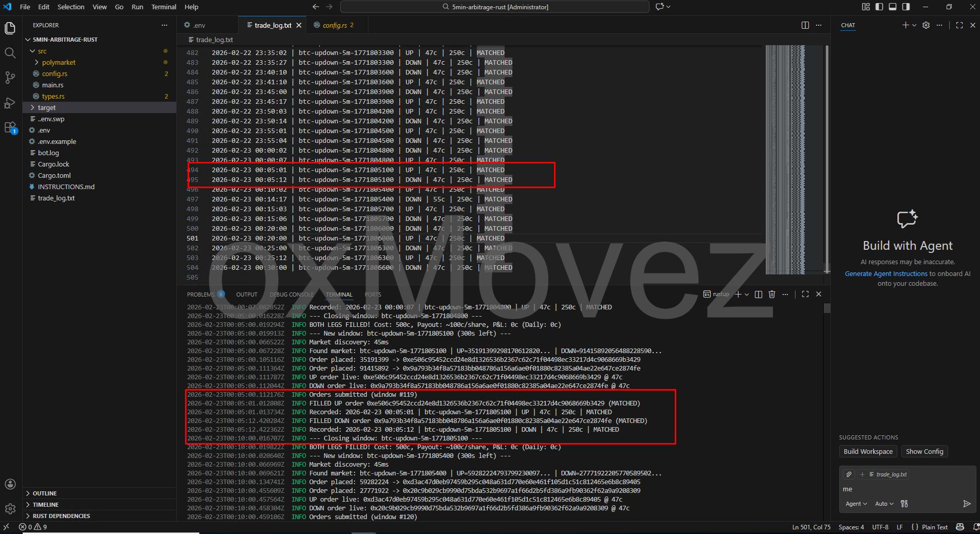Expand the OUTLINE section
This screenshot has height=534, width=980.
(x=45, y=493)
